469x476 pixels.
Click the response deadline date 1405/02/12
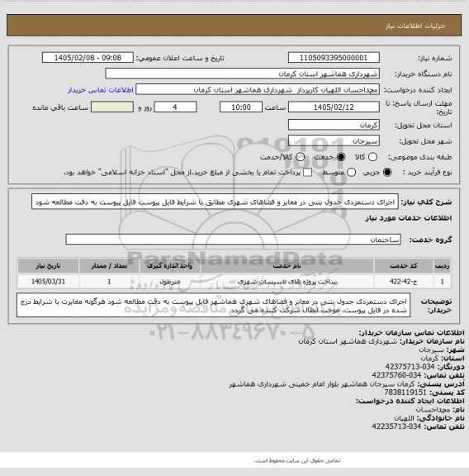pyautogui.click(x=334, y=107)
